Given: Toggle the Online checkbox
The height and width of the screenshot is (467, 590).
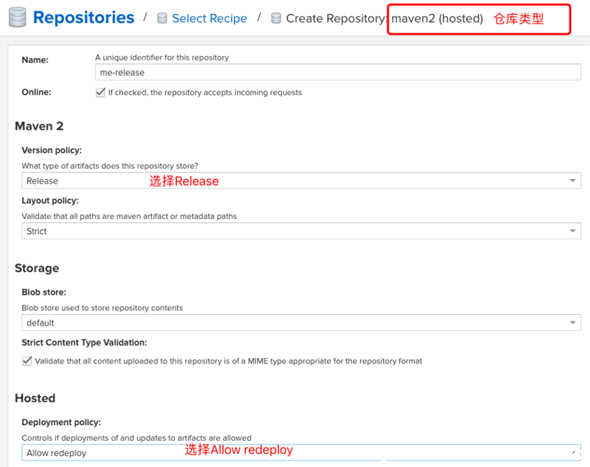Looking at the screenshot, I should [100, 92].
